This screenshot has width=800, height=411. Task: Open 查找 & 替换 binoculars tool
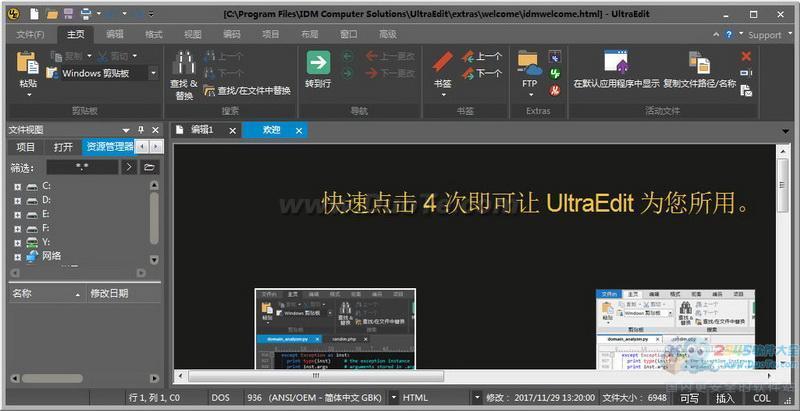coord(184,62)
